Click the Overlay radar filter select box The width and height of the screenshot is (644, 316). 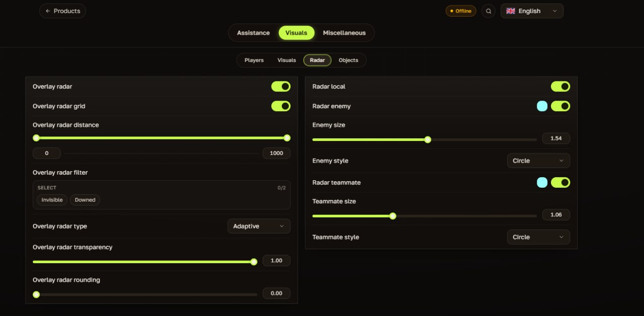click(162, 195)
